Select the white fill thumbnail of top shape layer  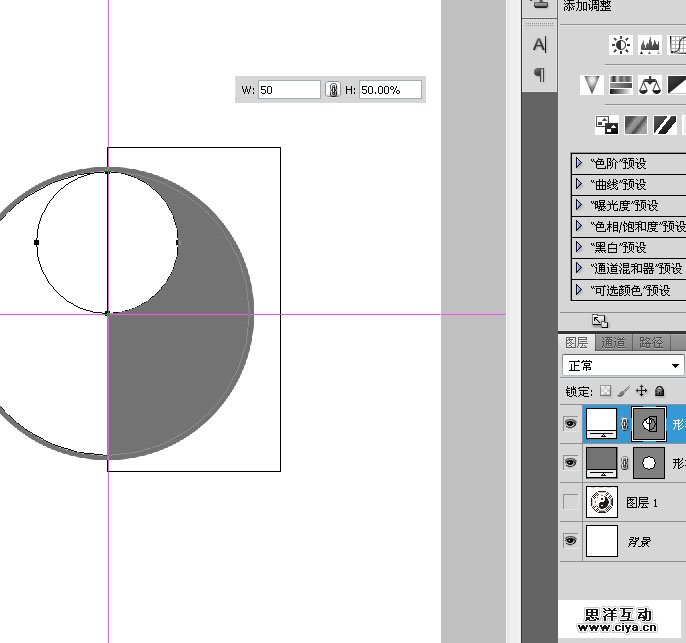tap(602, 423)
